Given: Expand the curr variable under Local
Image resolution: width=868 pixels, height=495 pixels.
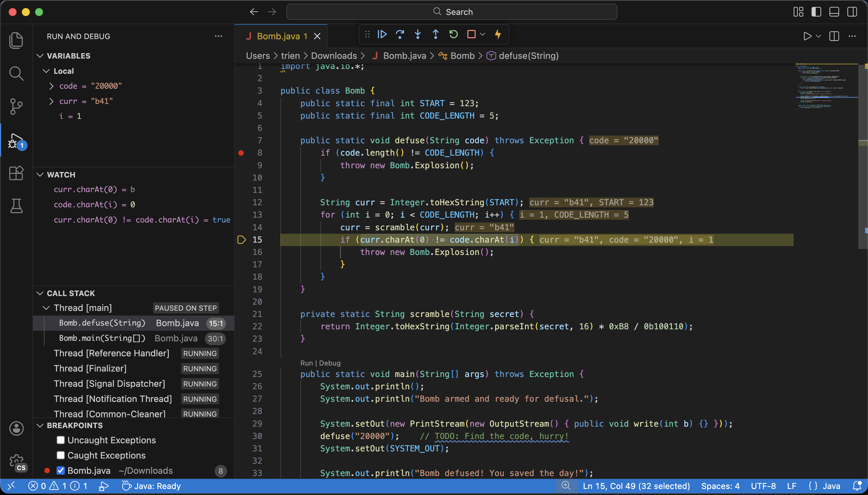Looking at the screenshot, I should tap(51, 101).
